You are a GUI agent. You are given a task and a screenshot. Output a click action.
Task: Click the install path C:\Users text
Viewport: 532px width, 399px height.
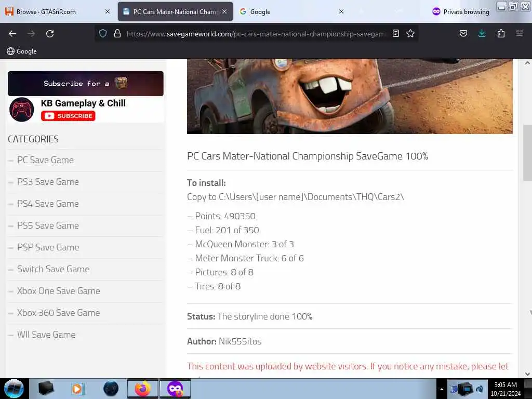click(311, 197)
